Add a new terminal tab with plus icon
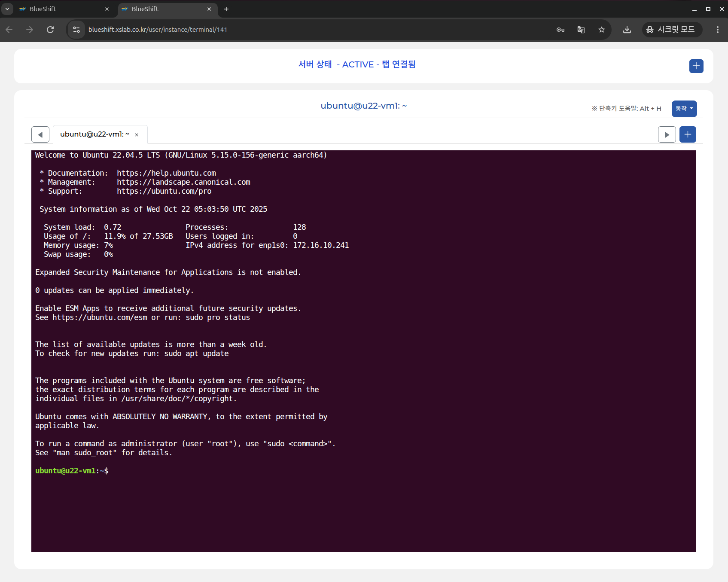The width and height of the screenshot is (728, 582). [687, 134]
